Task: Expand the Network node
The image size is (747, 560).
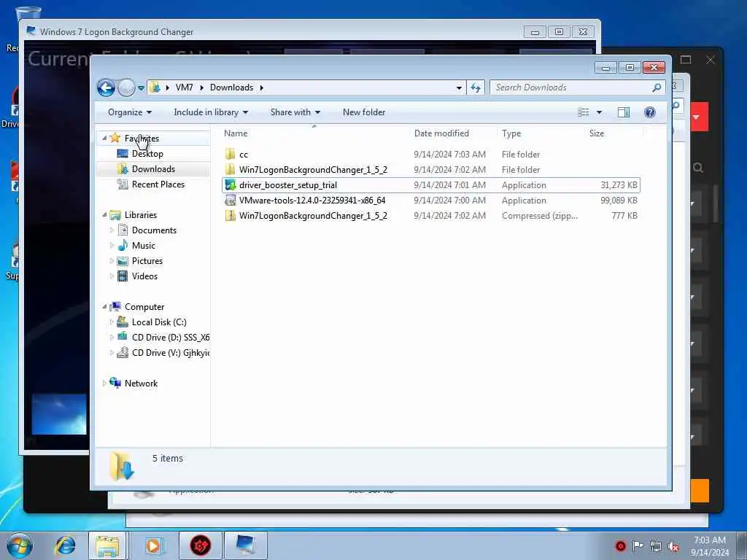Action: coord(104,384)
